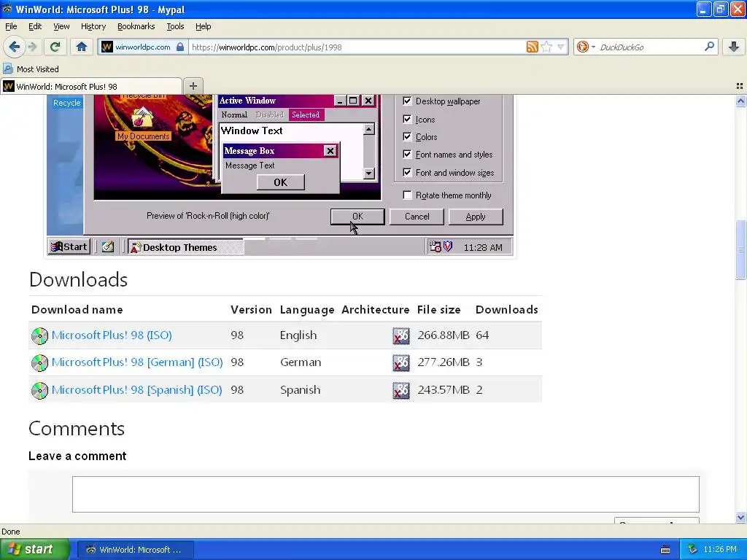Screen dimensions: 747x560
Task: Open a new tab with plus button
Action: 193,86
